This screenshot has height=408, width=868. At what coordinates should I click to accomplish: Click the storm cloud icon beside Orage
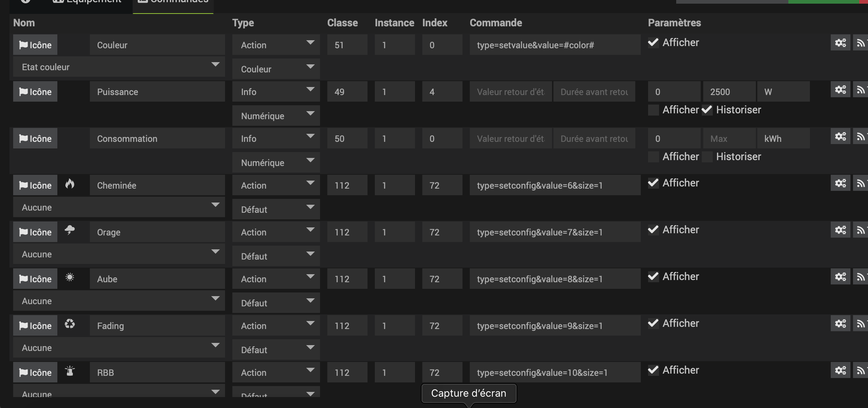point(70,230)
